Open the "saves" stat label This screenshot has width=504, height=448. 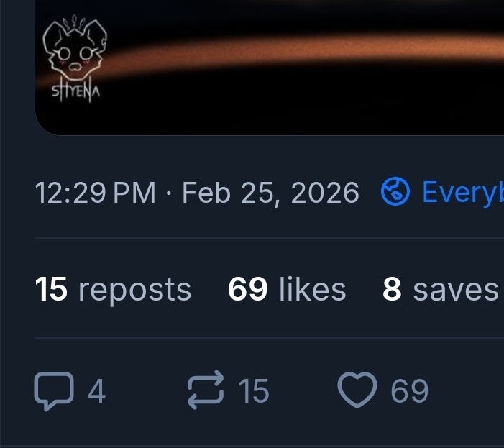point(456,290)
